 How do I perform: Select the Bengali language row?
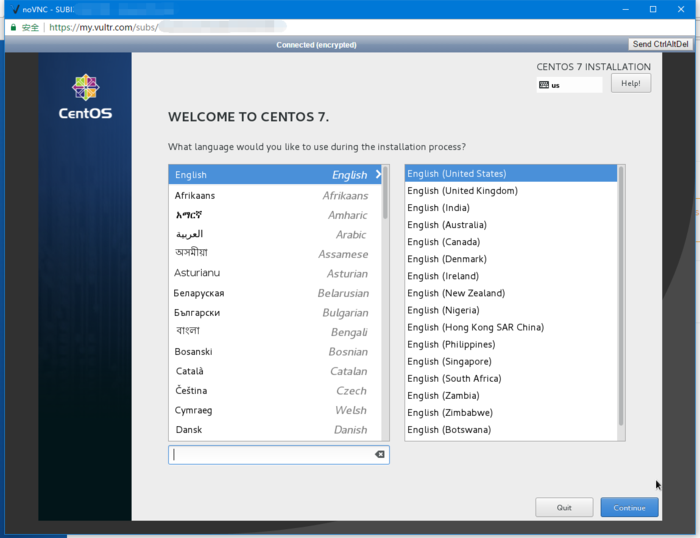(275, 332)
